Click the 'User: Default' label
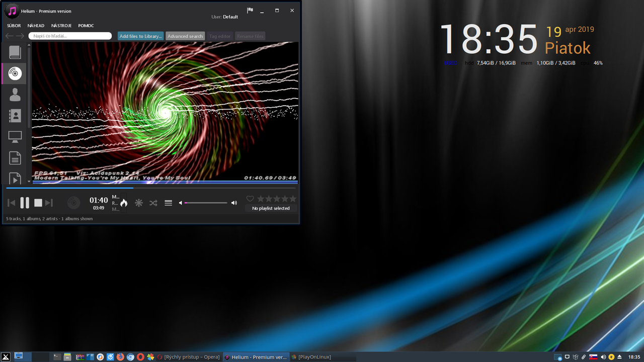644x362 pixels. (x=225, y=17)
